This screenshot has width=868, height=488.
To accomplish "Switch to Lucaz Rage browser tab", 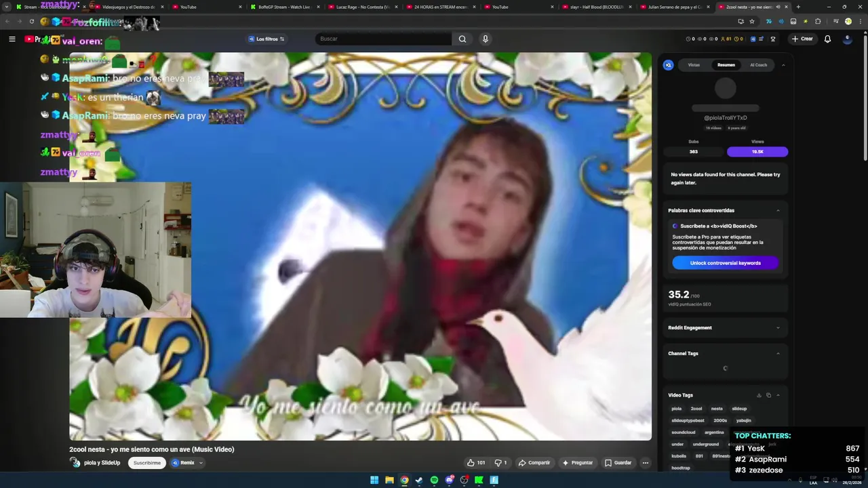I will point(361,7).
